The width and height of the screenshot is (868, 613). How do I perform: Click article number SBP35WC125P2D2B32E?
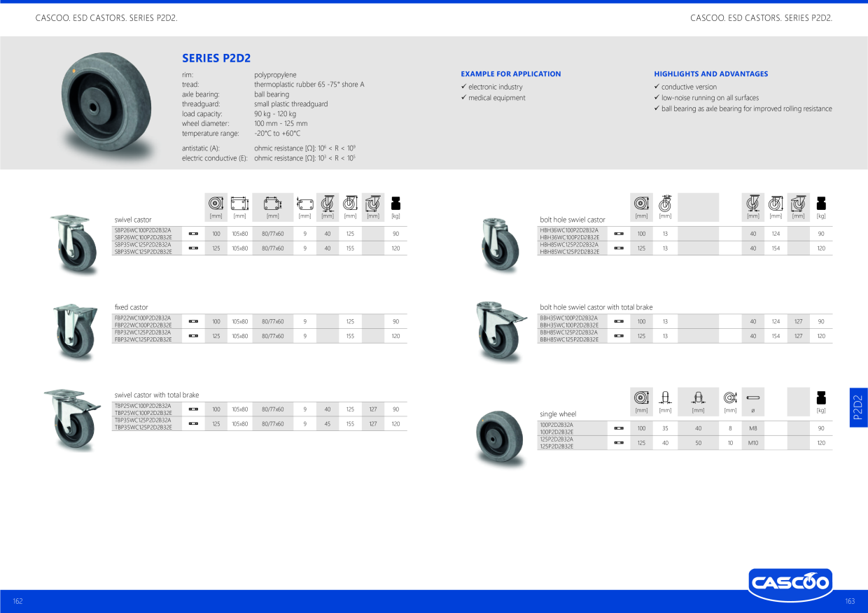tap(143, 251)
